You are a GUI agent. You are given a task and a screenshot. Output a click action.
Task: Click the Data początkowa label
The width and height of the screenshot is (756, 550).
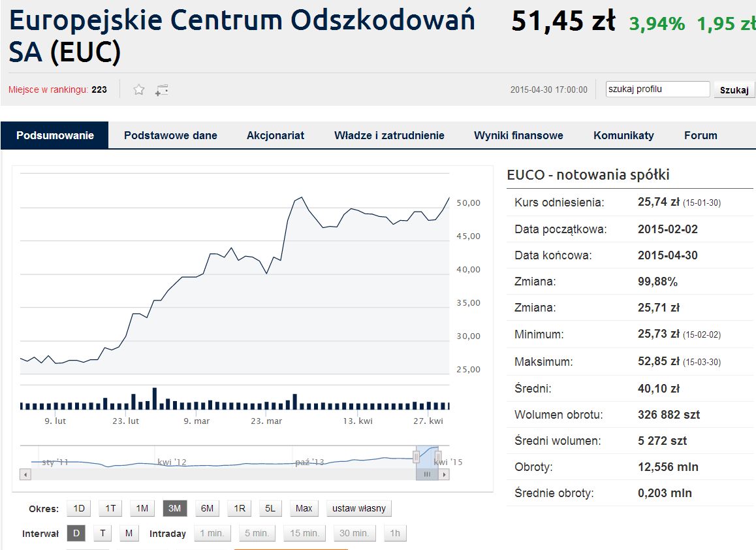560,230
